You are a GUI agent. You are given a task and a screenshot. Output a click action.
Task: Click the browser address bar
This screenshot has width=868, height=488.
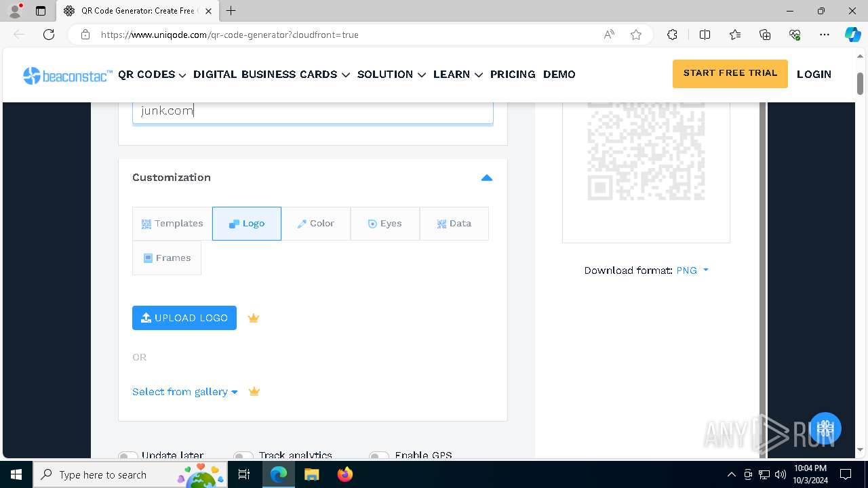[x=346, y=35]
